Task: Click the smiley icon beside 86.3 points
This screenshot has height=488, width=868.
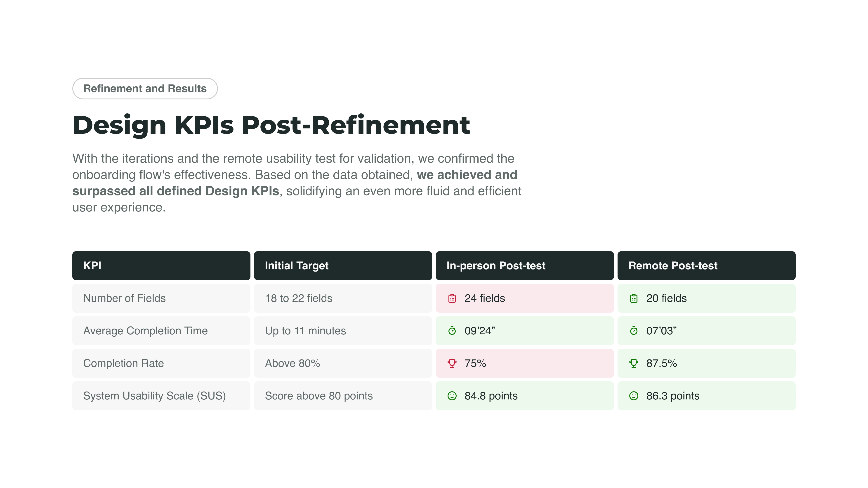Action: click(633, 396)
